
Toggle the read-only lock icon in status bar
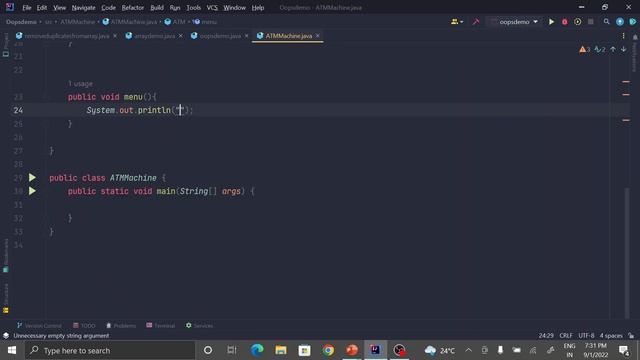[x=631, y=336]
